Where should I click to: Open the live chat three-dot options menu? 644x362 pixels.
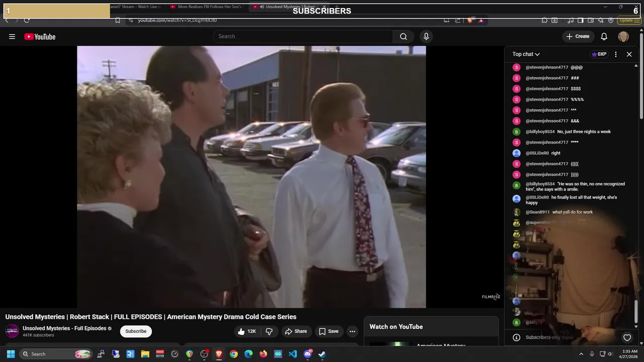click(616, 54)
